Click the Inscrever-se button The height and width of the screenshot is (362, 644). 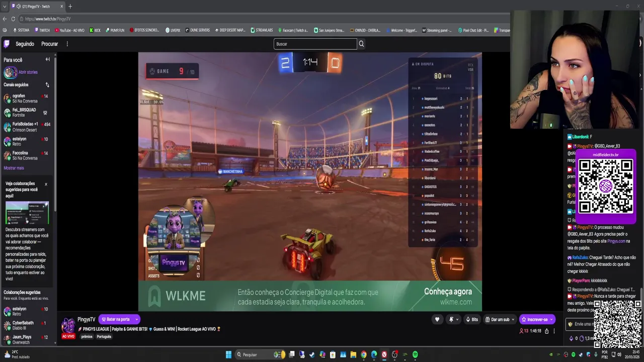pos(537,319)
